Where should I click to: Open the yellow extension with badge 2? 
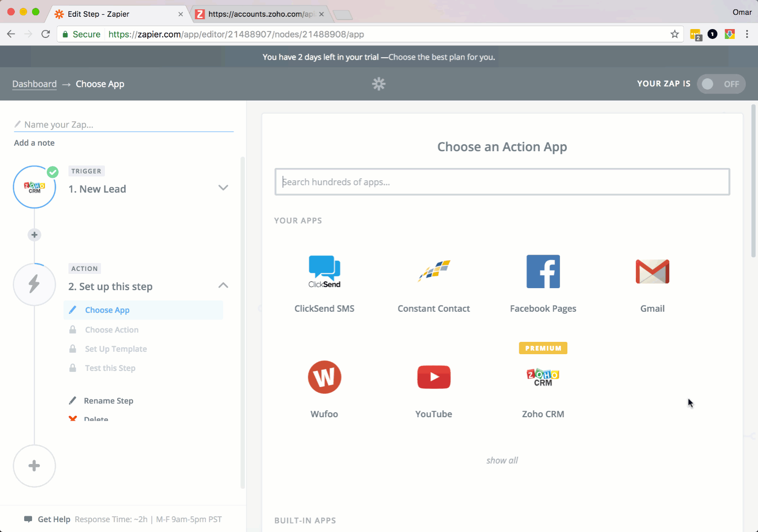point(696,34)
